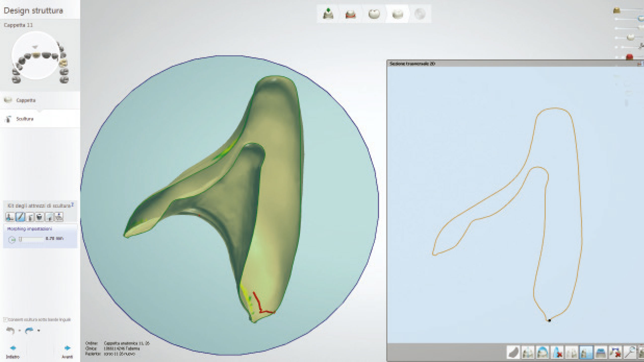Click the first sculpt toolkit icon
644x362 pixels.
coord(10,217)
